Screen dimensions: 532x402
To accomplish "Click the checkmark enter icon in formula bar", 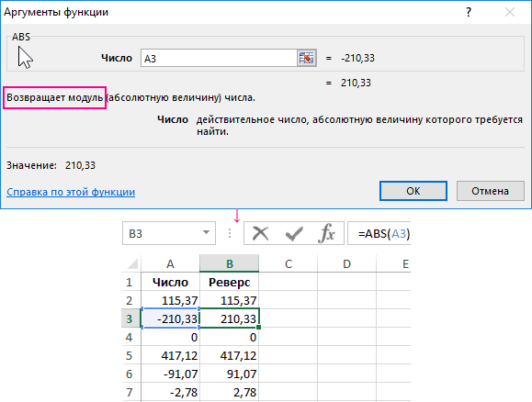I will (x=294, y=233).
